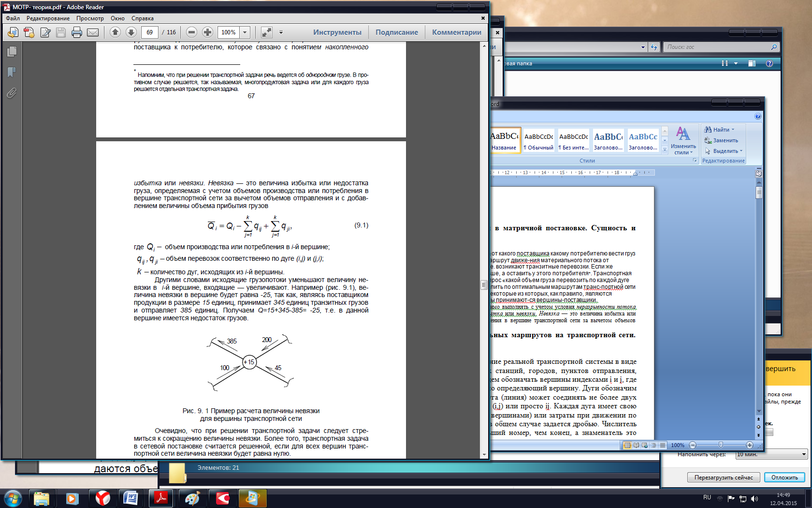
Task: Apply the Без интервала style in Word
Action: tap(573, 140)
